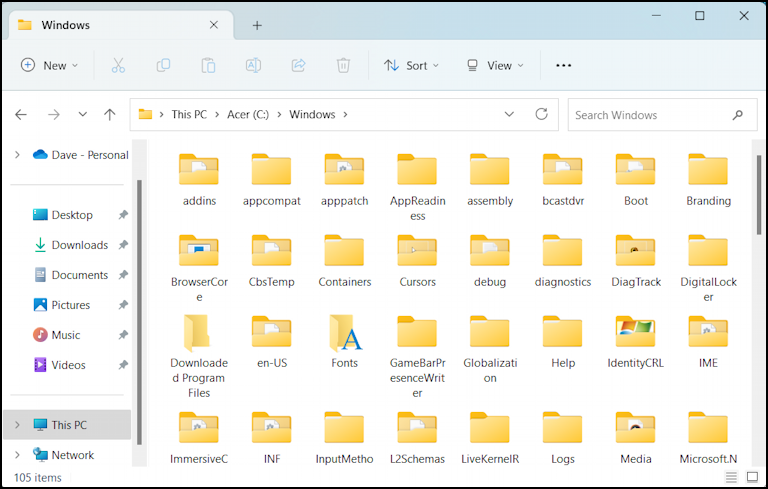This screenshot has height=489, width=768.
Task: Click the Copy icon in toolbar
Action: 163,65
